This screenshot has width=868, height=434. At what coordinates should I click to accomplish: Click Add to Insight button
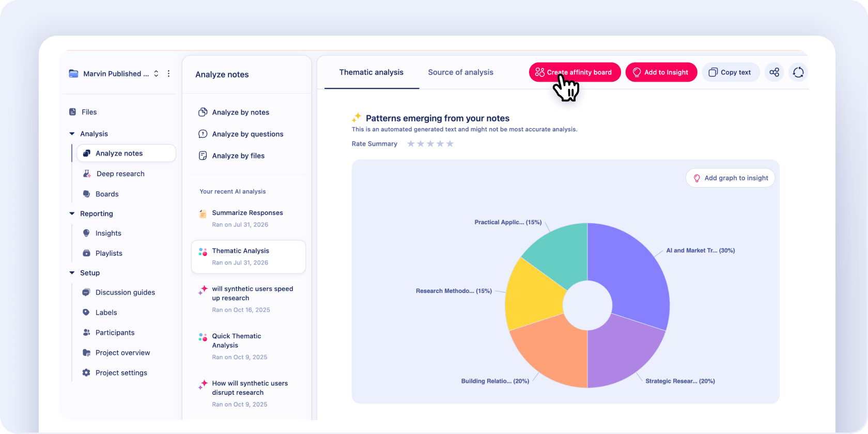click(661, 72)
